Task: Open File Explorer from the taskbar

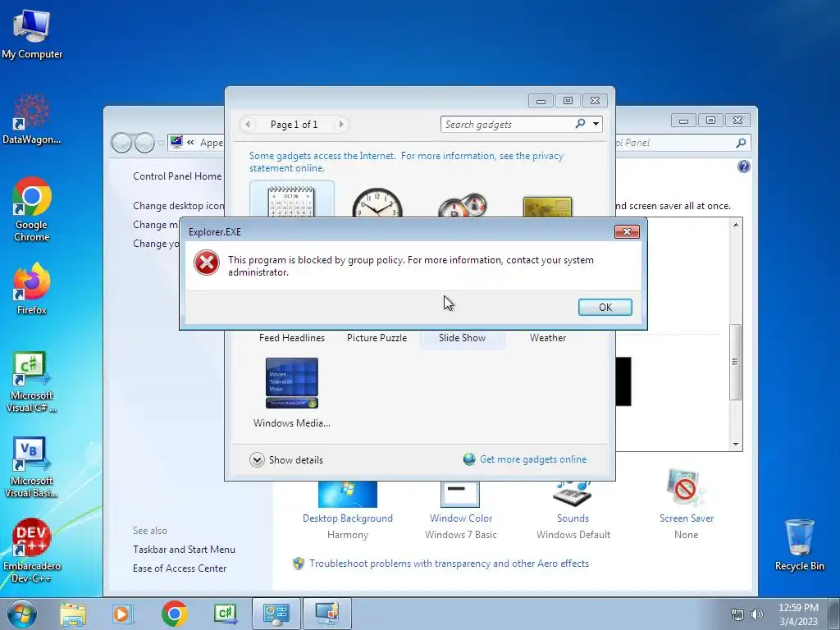Action: click(x=73, y=614)
